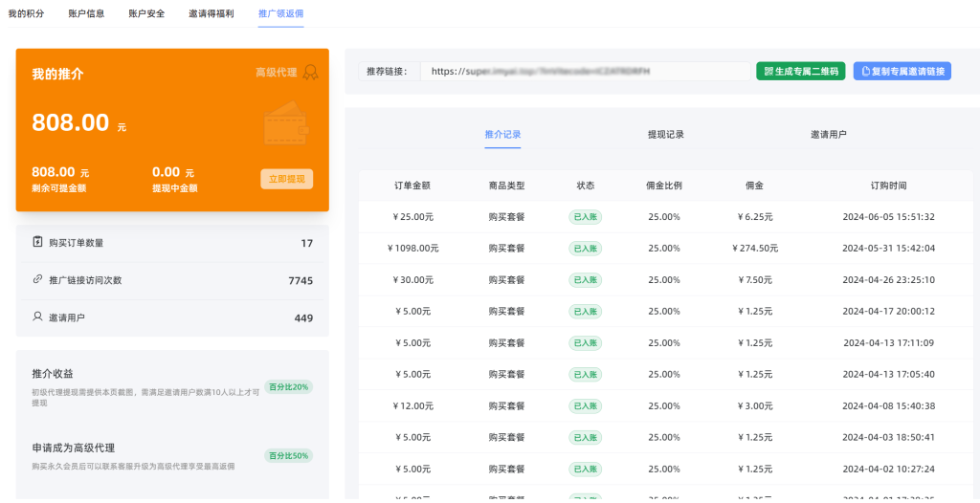
Task: Click the 17 order count value
Action: click(307, 243)
